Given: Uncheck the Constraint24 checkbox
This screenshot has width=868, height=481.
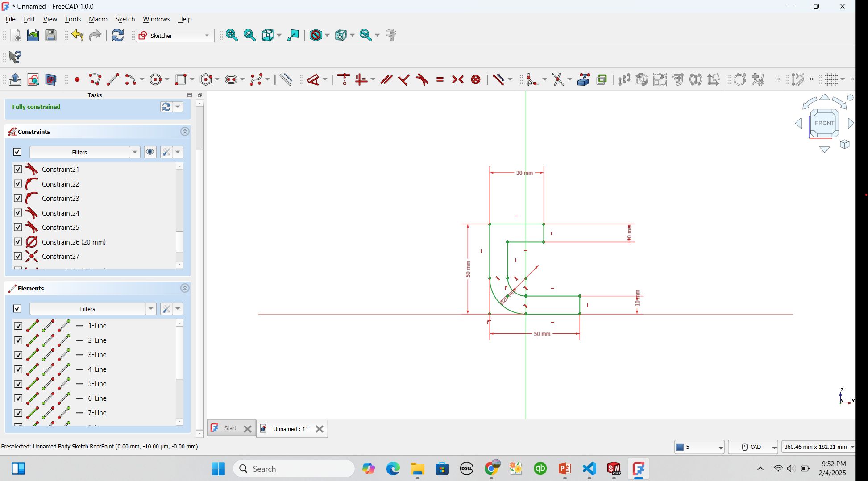Looking at the screenshot, I should (18, 213).
